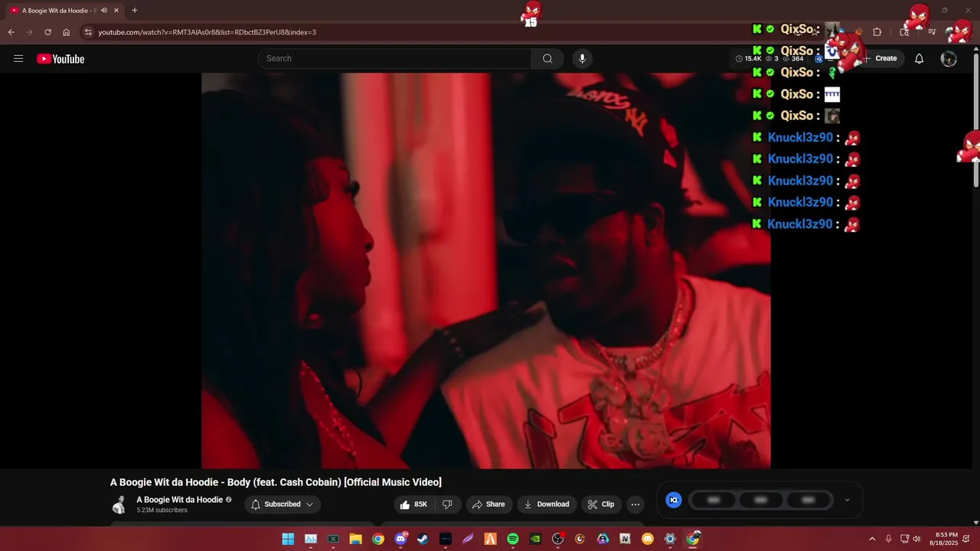Open File Explorer from the taskbar
The height and width of the screenshot is (551, 980).
(356, 539)
